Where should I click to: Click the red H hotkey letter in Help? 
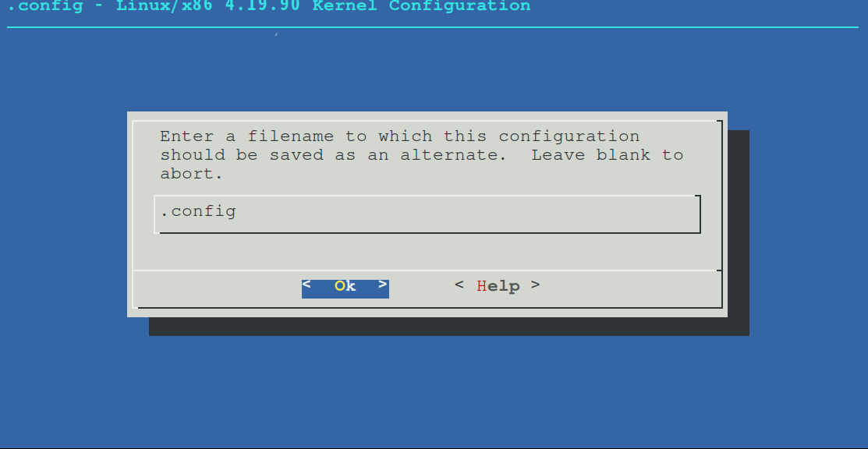coord(482,286)
